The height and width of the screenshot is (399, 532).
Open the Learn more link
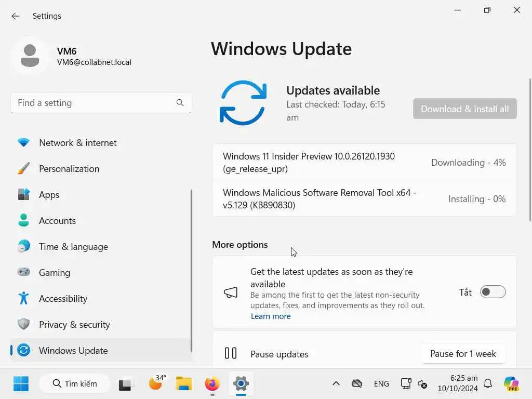pos(271,316)
